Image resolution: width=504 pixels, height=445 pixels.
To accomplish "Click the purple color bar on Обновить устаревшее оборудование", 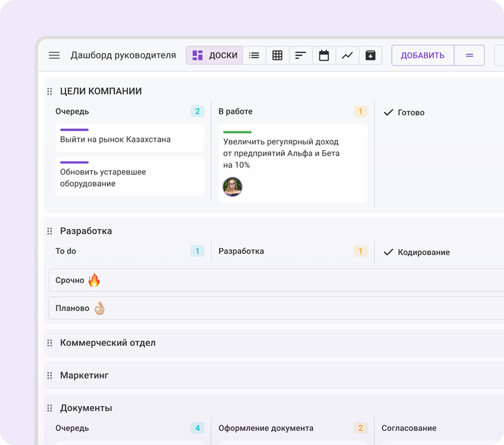I will tap(74, 162).
